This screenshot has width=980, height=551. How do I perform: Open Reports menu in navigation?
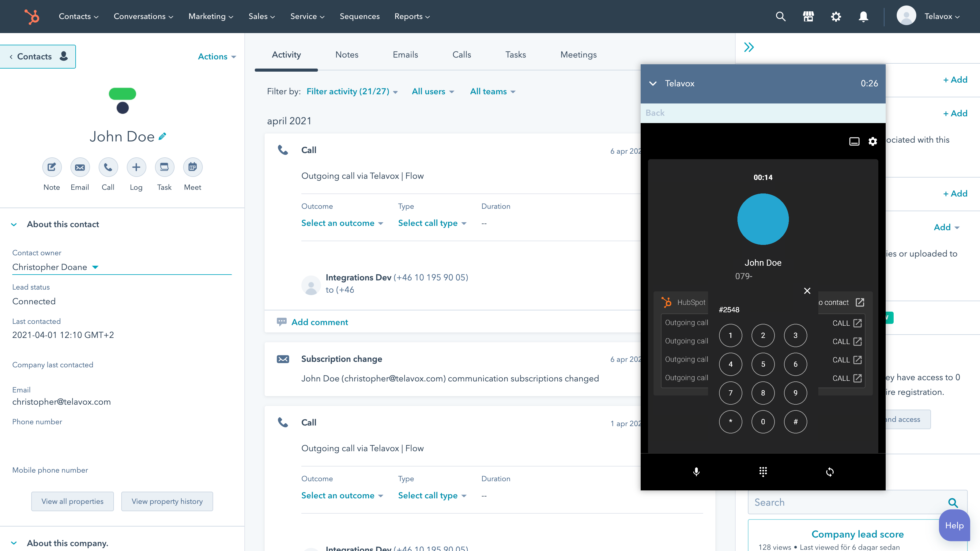coord(412,16)
